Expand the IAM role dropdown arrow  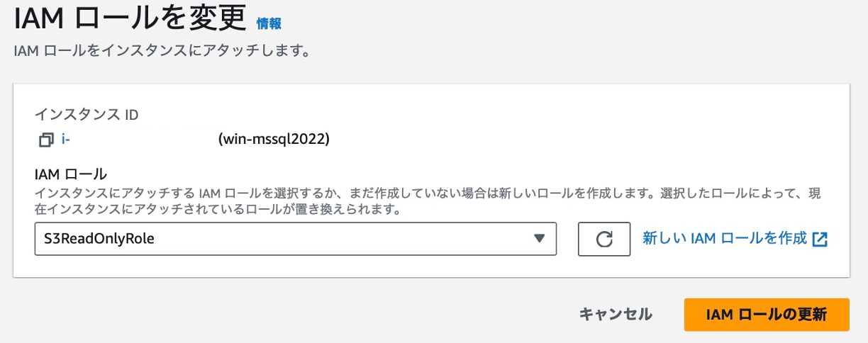(539, 239)
